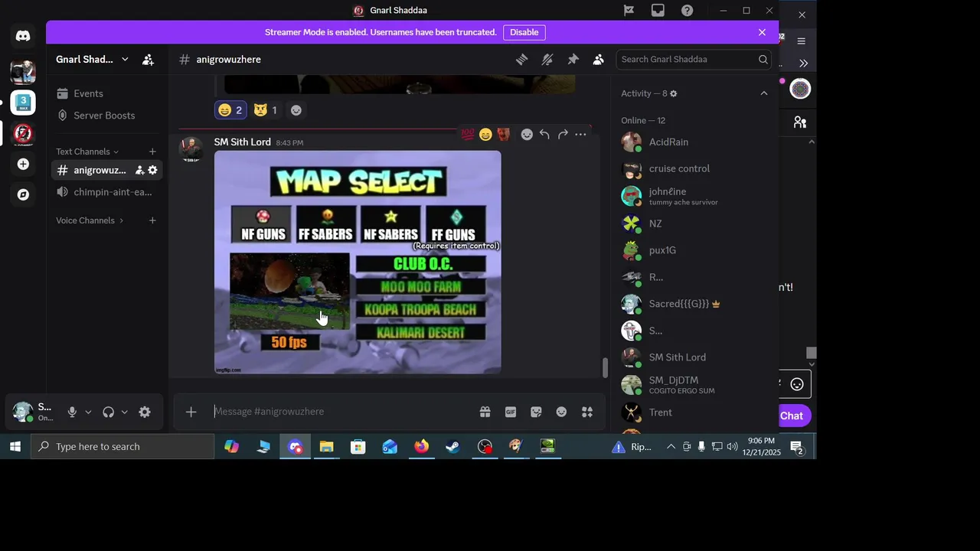Click the plus attachment button in message bar
This screenshot has width=980, height=551.
pos(191,412)
